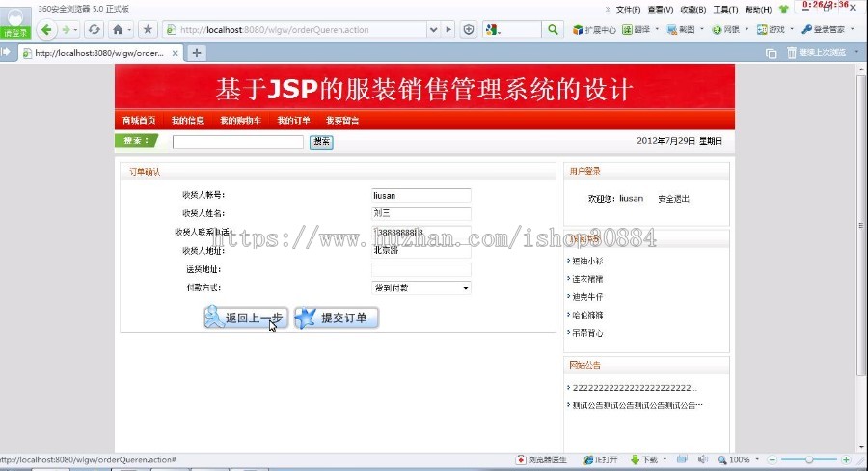Toggle sidebar with the top-left arrow icon

click(x=6, y=52)
